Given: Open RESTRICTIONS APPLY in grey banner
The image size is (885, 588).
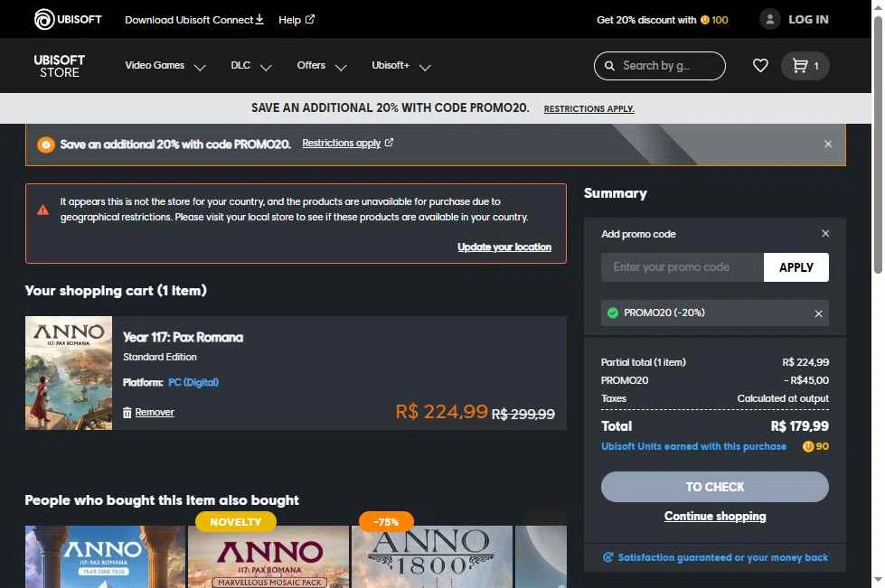Looking at the screenshot, I should [588, 108].
